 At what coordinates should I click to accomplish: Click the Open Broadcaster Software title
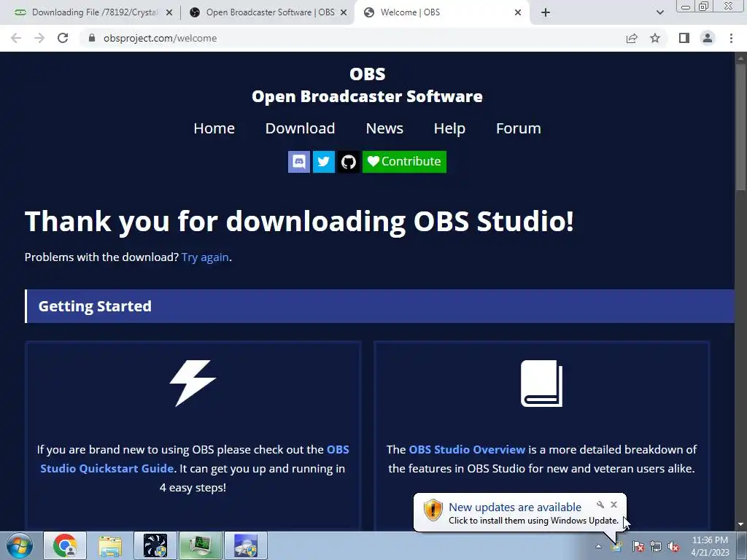[368, 96]
